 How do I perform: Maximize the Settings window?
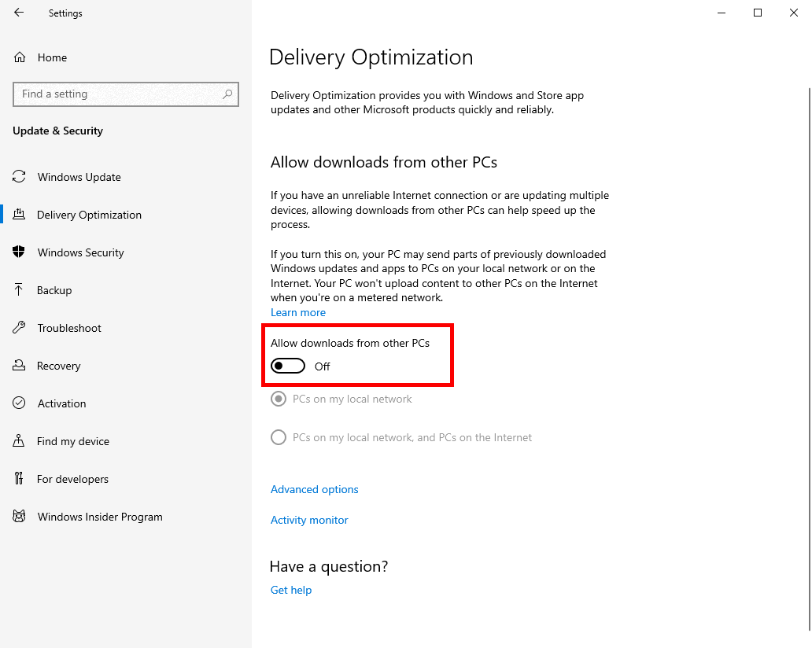(758, 13)
